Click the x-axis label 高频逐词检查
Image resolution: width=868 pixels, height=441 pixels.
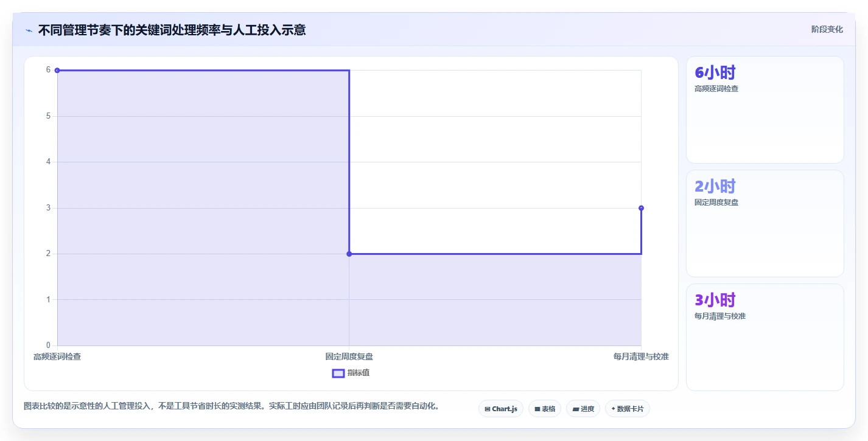pyautogui.click(x=57, y=356)
